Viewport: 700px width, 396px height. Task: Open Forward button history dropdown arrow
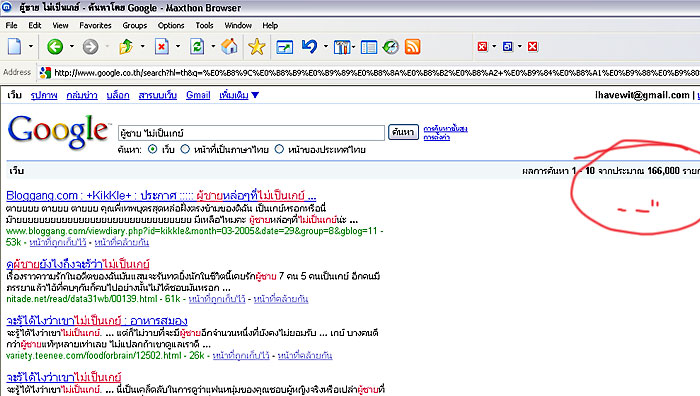click(x=107, y=46)
